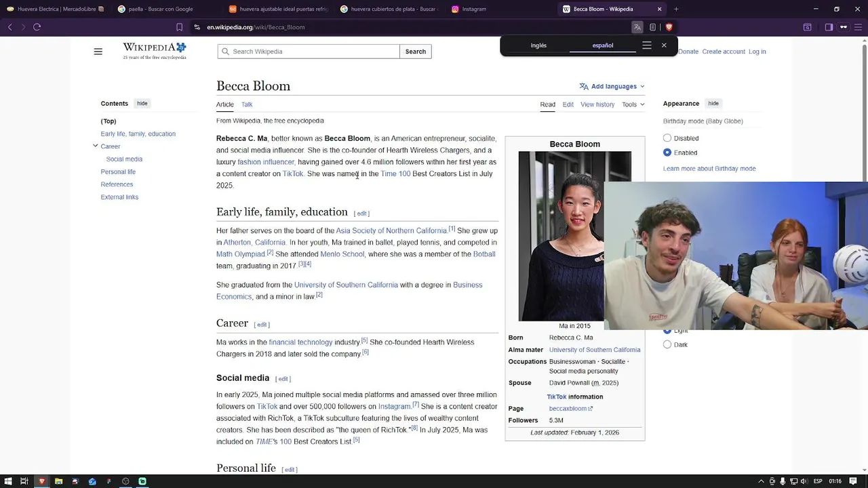868x488 pixels.
Task: Show hidden system tray icons
Action: tap(762, 481)
